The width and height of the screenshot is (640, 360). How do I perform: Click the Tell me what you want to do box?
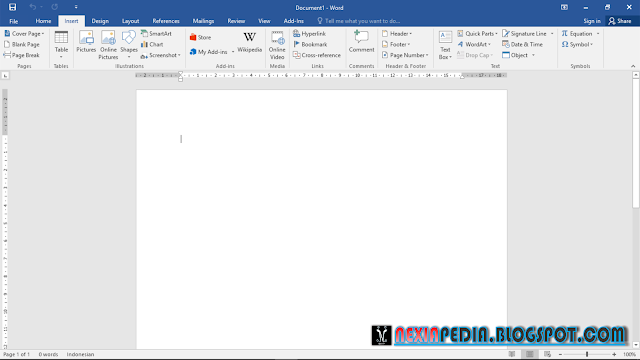coord(359,21)
